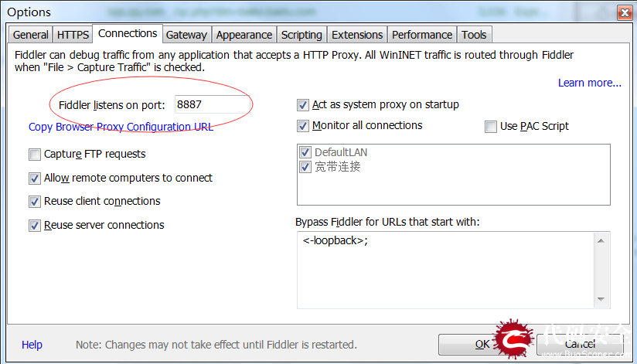Select the Connections tab

point(128,34)
